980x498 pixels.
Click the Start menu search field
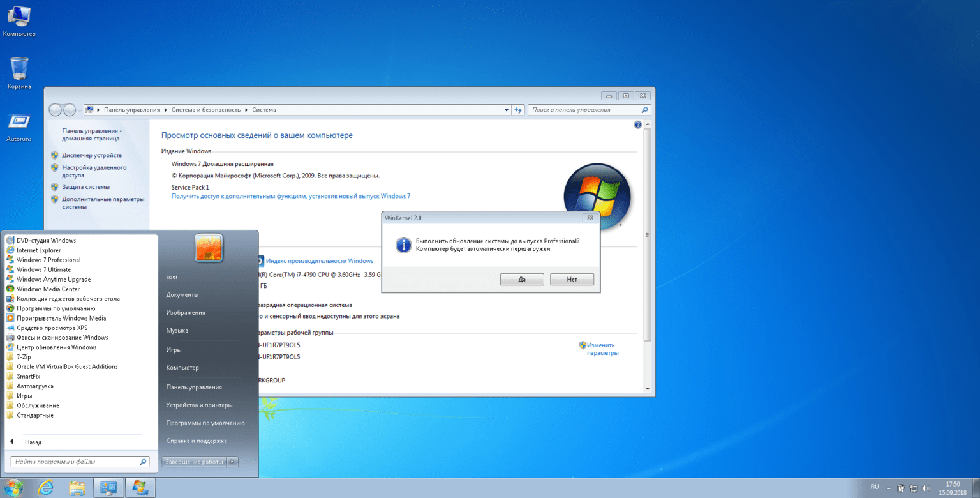[x=80, y=461]
